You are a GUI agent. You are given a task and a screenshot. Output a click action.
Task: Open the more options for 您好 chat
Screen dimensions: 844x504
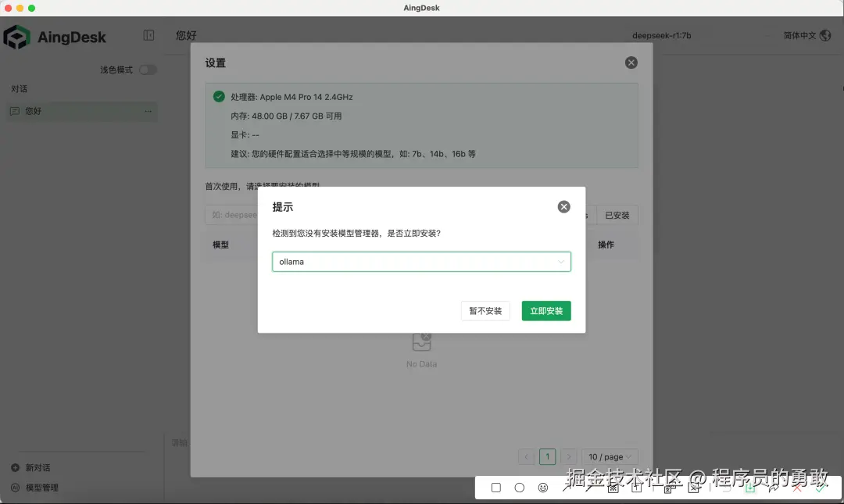(x=148, y=111)
